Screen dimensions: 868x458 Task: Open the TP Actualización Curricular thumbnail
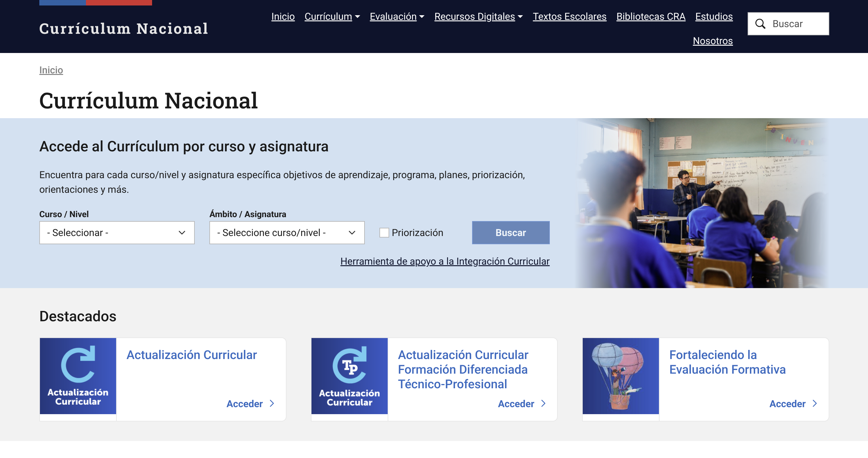349,376
